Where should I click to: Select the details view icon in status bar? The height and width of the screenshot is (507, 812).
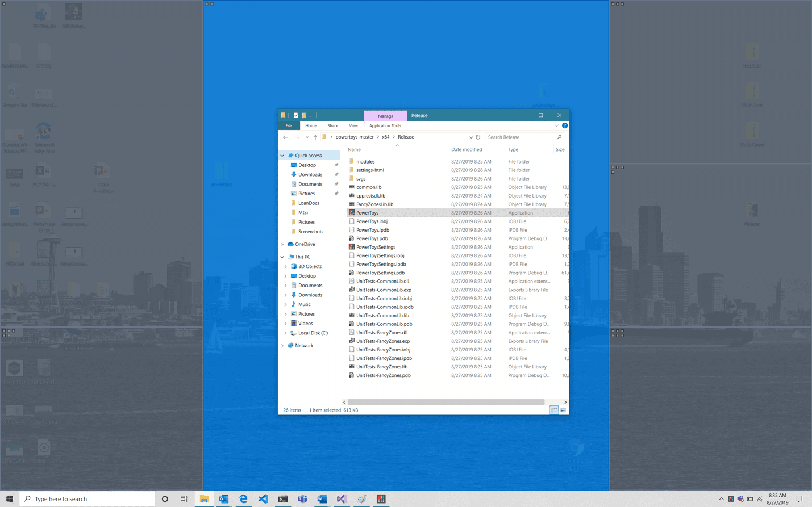pyautogui.click(x=554, y=410)
